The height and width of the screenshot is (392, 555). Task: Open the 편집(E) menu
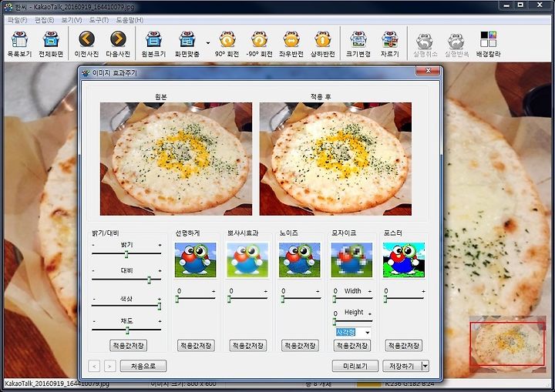click(x=44, y=20)
